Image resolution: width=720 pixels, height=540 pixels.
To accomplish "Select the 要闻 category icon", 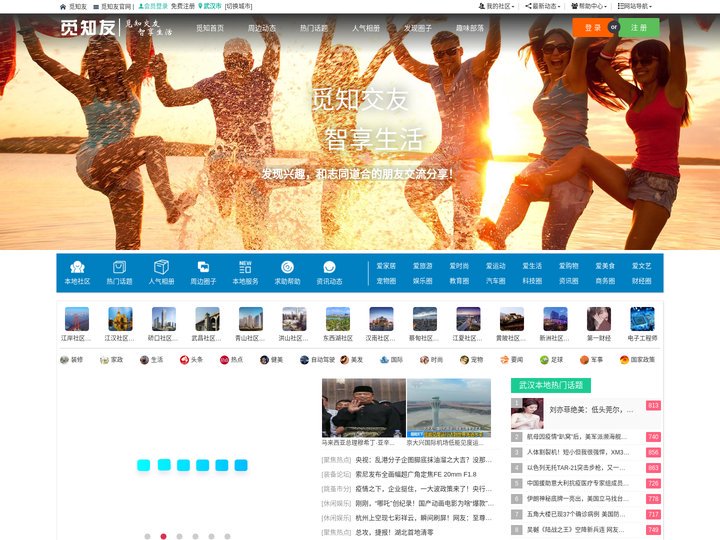I will 504,360.
